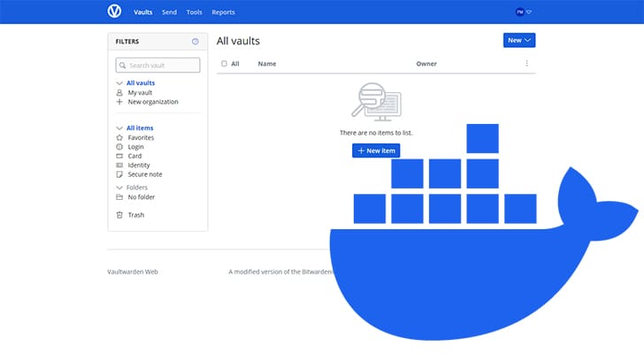Click the Owner column header
Viewport: 644px width, 354px height.
[426, 64]
